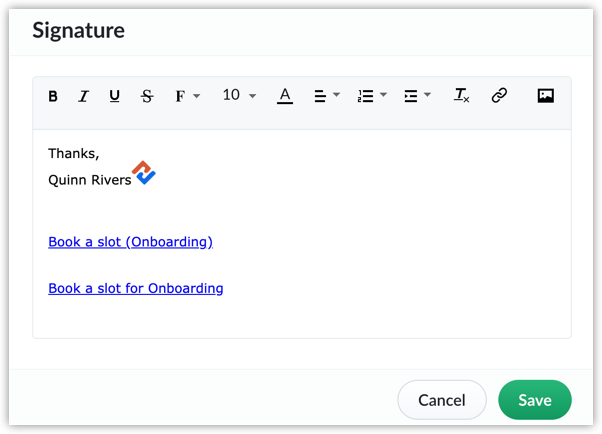Insert an image into signature
This screenshot has width=602, height=434.
coord(545,96)
